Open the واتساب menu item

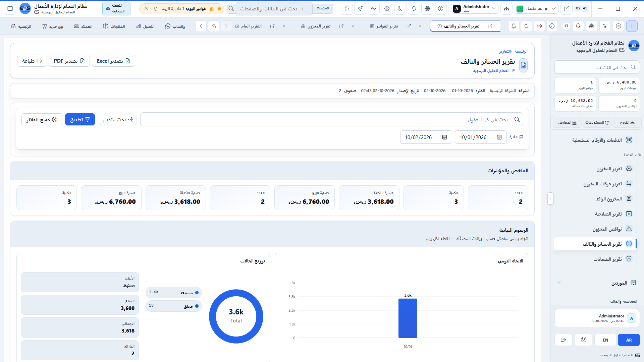point(175,26)
